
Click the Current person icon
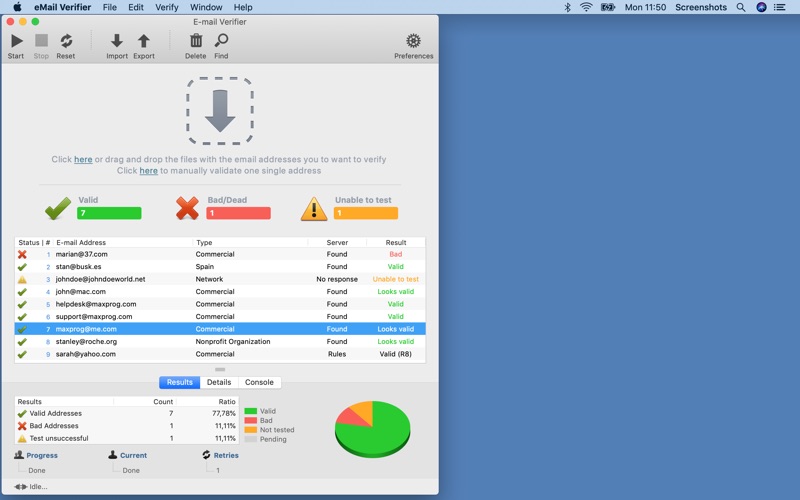pos(113,455)
